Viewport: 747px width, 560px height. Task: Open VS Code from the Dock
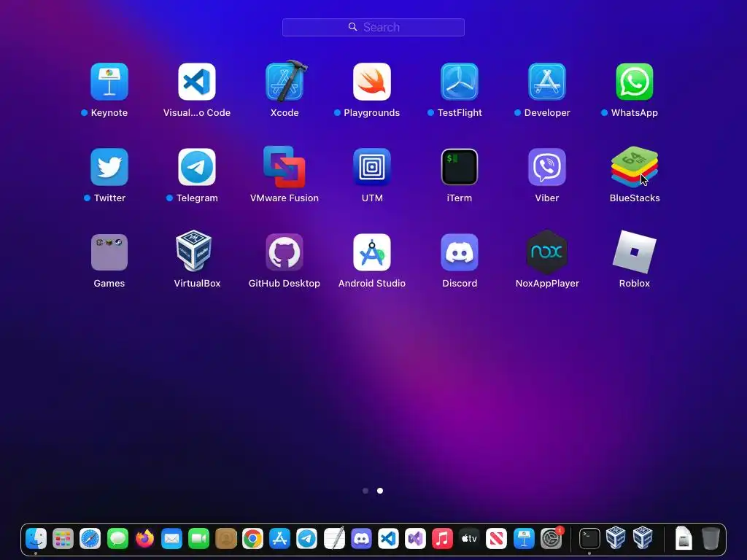point(388,539)
